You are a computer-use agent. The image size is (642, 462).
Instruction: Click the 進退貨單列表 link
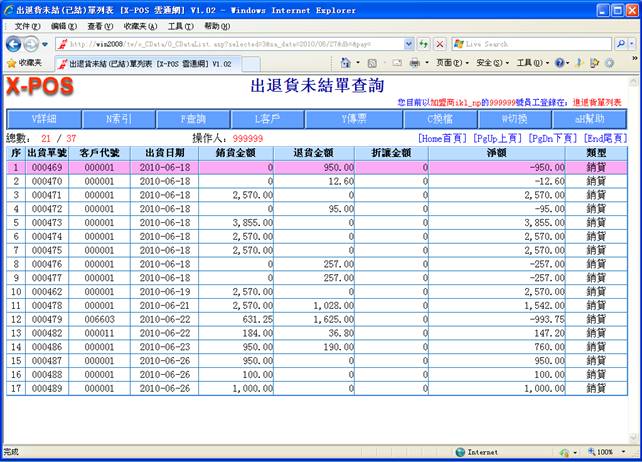pyautogui.click(x=599, y=102)
